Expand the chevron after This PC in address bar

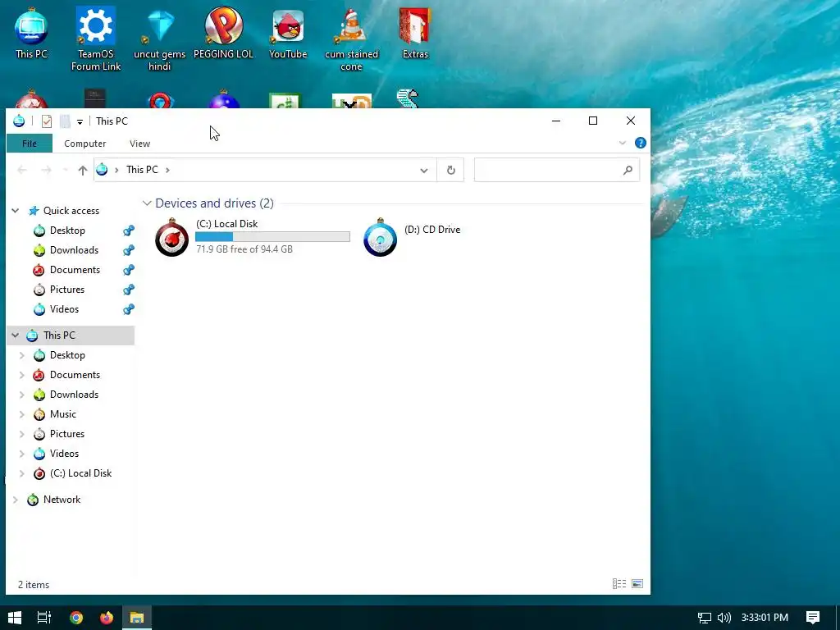tap(167, 170)
